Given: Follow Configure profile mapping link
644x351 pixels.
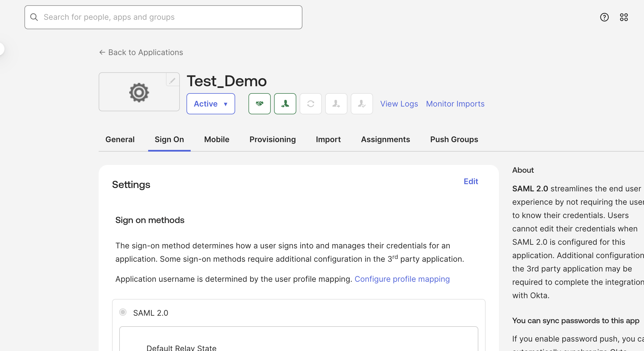Looking at the screenshot, I should point(402,279).
